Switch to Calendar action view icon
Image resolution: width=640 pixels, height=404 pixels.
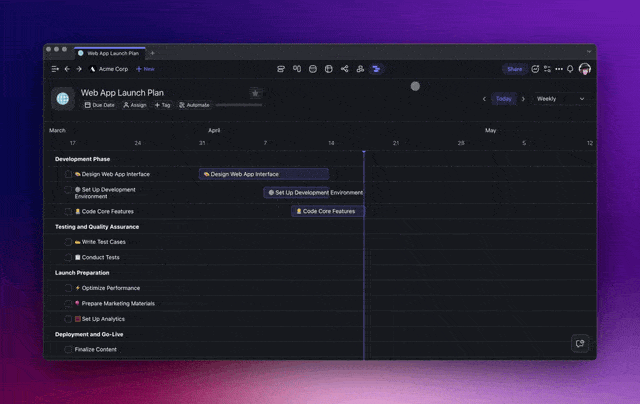tap(313, 69)
